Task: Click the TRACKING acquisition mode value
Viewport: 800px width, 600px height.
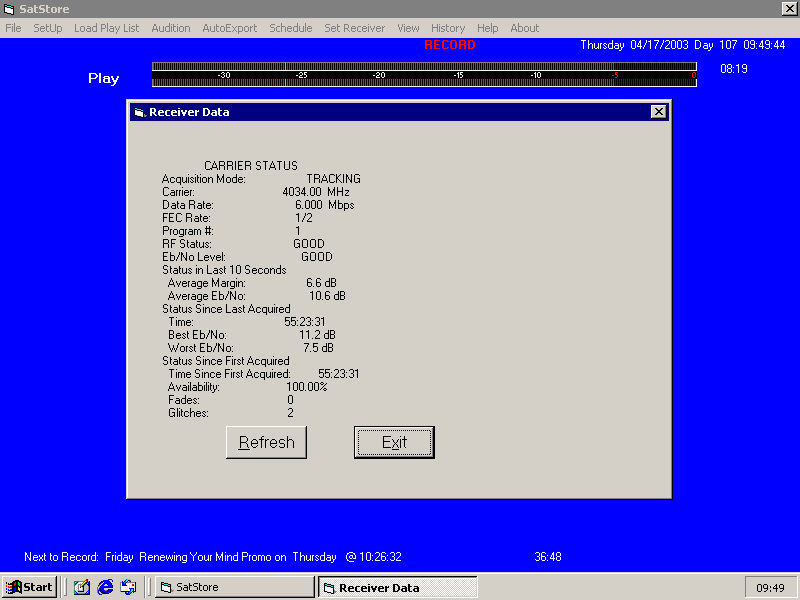Action: coord(333,179)
